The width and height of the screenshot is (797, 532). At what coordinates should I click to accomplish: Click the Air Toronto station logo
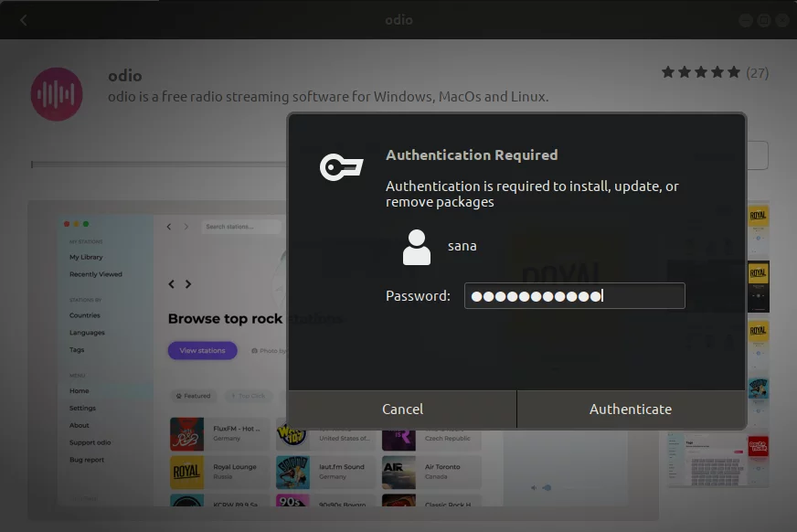pyautogui.click(x=398, y=473)
